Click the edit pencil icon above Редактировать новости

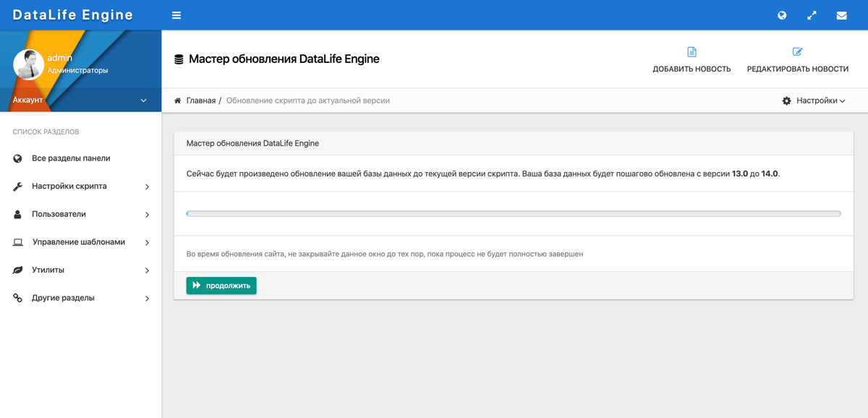(x=798, y=52)
